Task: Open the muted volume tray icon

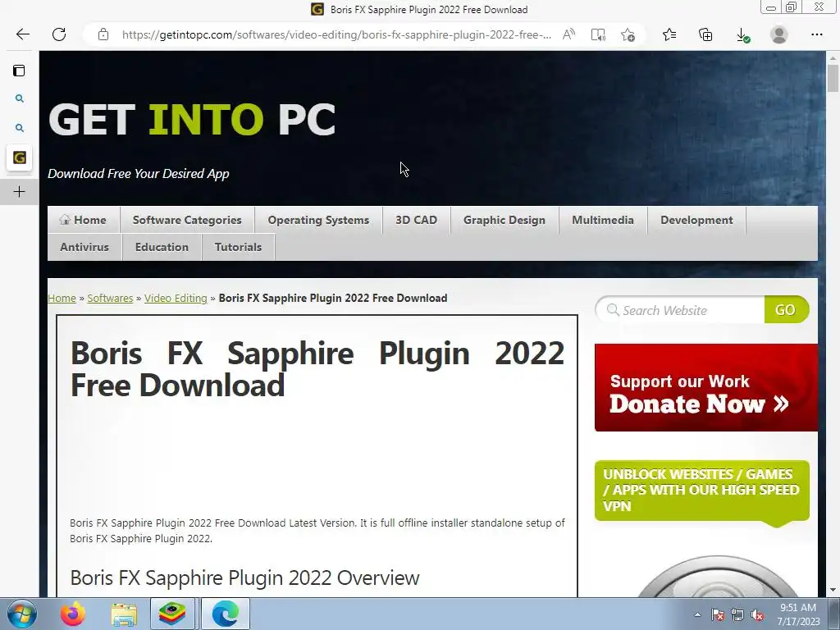Action: [x=757, y=614]
